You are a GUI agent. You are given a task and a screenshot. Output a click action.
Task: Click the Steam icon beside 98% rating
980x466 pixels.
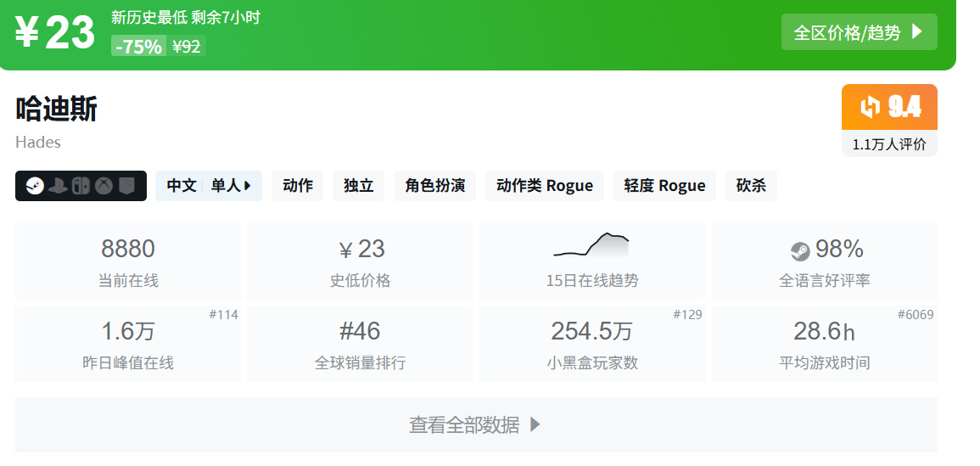pos(800,251)
